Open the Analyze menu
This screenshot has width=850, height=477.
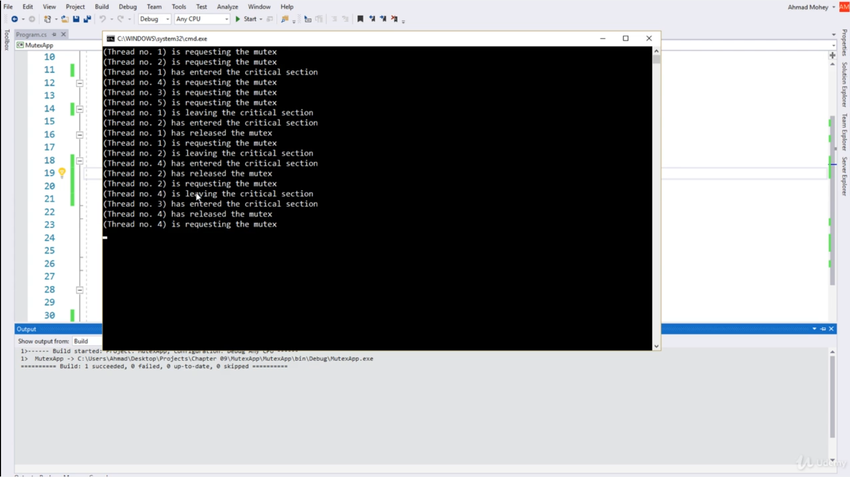[x=228, y=7]
